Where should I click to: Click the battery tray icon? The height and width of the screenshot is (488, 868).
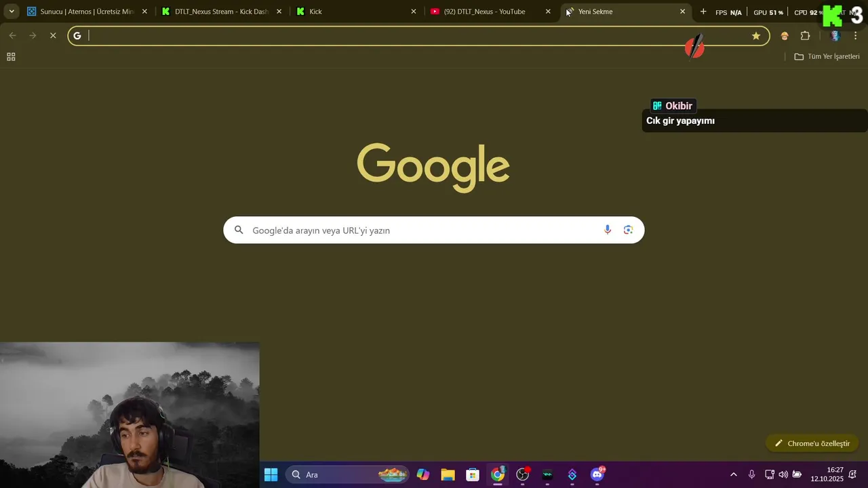click(797, 474)
